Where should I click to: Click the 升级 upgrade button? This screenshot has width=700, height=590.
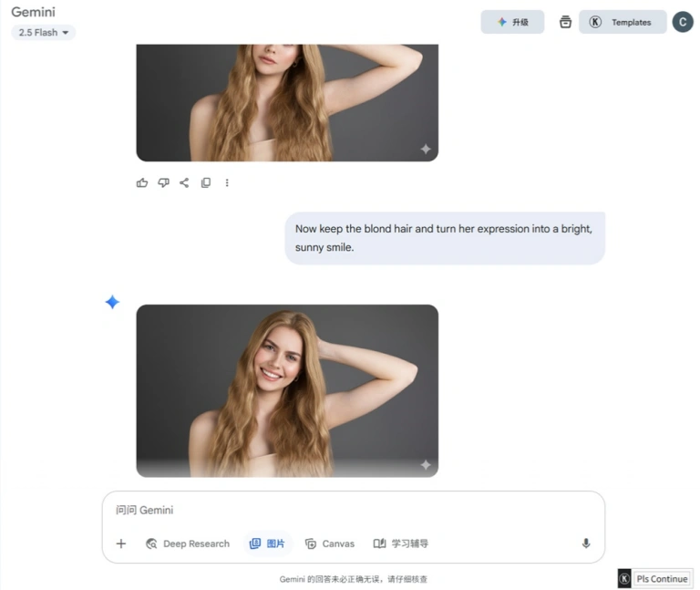click(512, 22)
